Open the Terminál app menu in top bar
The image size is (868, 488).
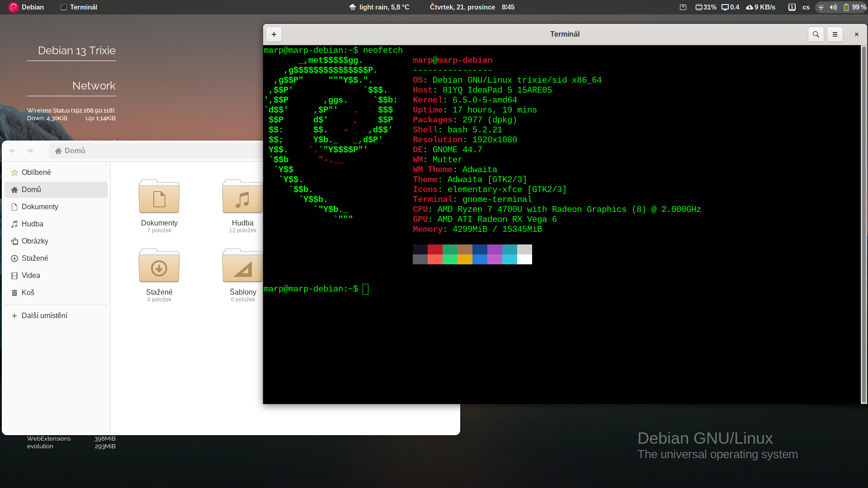click(x=79, y=7)
